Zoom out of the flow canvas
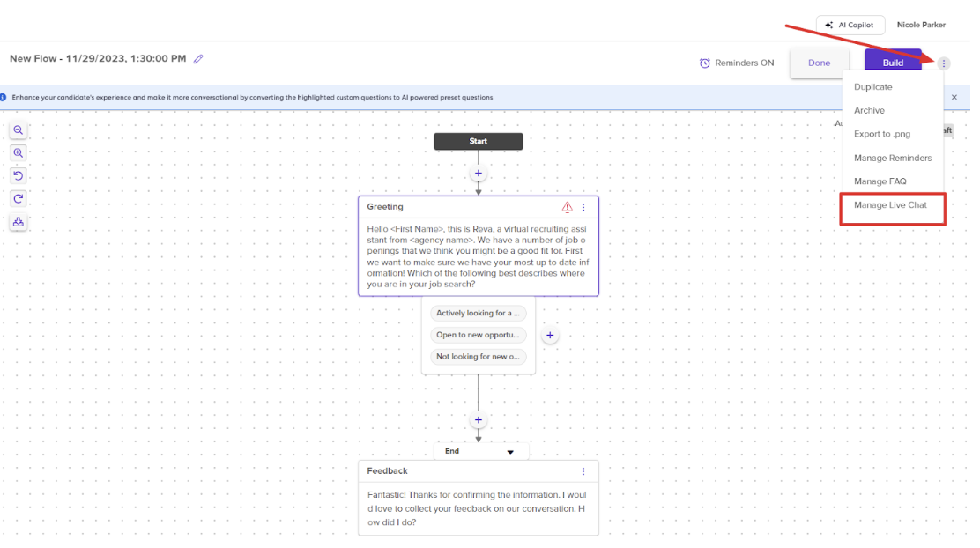The height and width of the screenshot is (548, 980). click(19, 130)
